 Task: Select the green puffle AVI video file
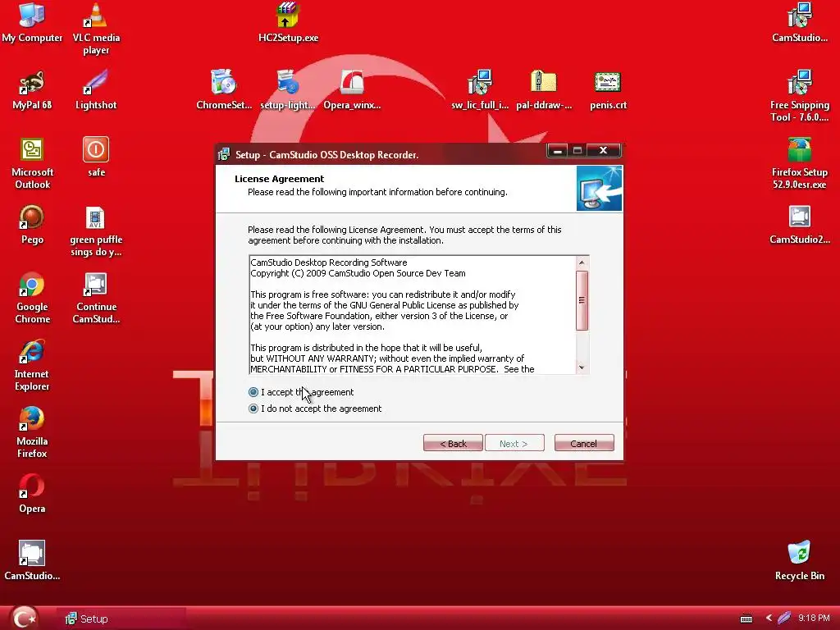[96, 231]
